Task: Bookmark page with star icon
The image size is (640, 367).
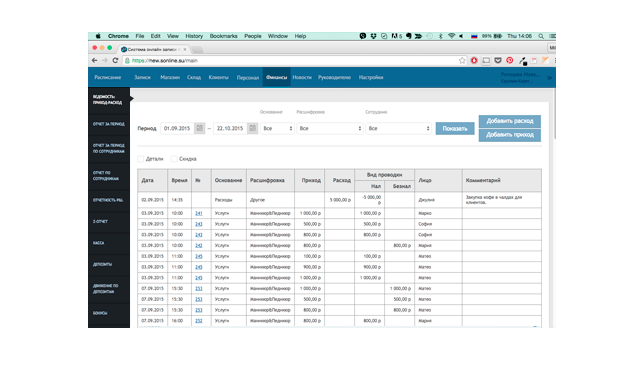Action: pyautogui.click(x=462, y=60)
